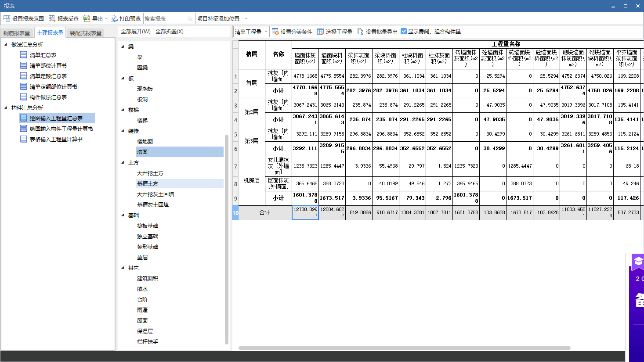
Task: Click report icon beside 绘图输入构件工程量计算书
Action: pos(24,129)
